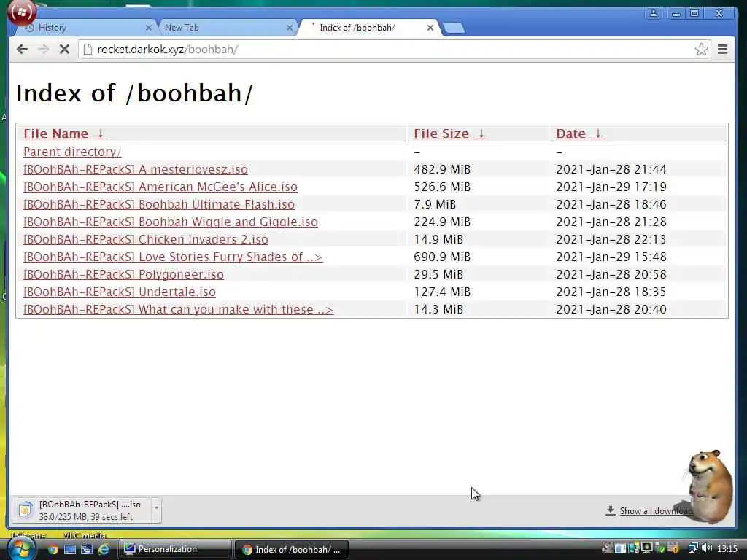
Task: Launch Internet Explorer from quick launch
Action: coord(104,550)
